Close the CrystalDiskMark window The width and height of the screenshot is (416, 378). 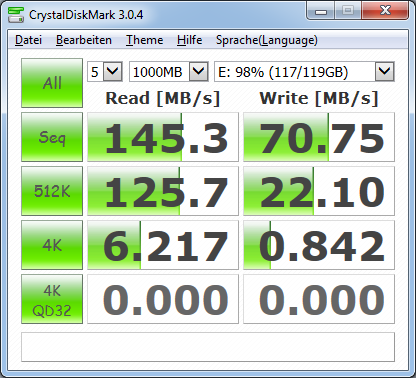click(x=385, y=12)
